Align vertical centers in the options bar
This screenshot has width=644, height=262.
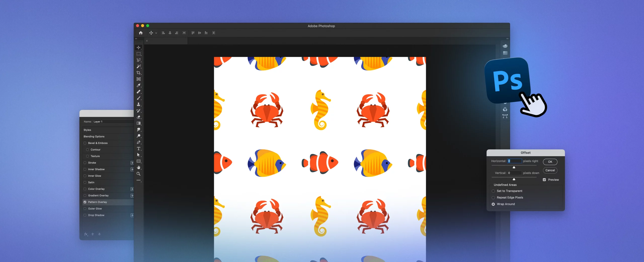pos(199,33)
